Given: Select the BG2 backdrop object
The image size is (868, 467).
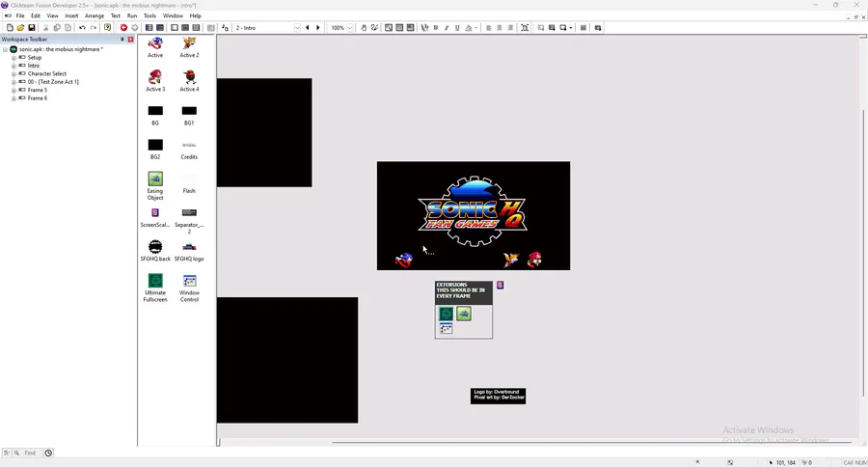Looking at the screenshot, I should point(155,145).
